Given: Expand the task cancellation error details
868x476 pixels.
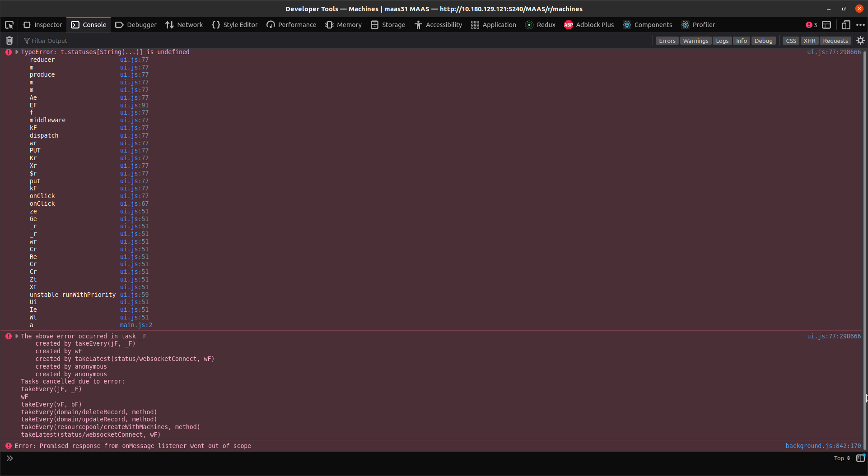Looking at the screenshot, I should click(x=17, y=336).
